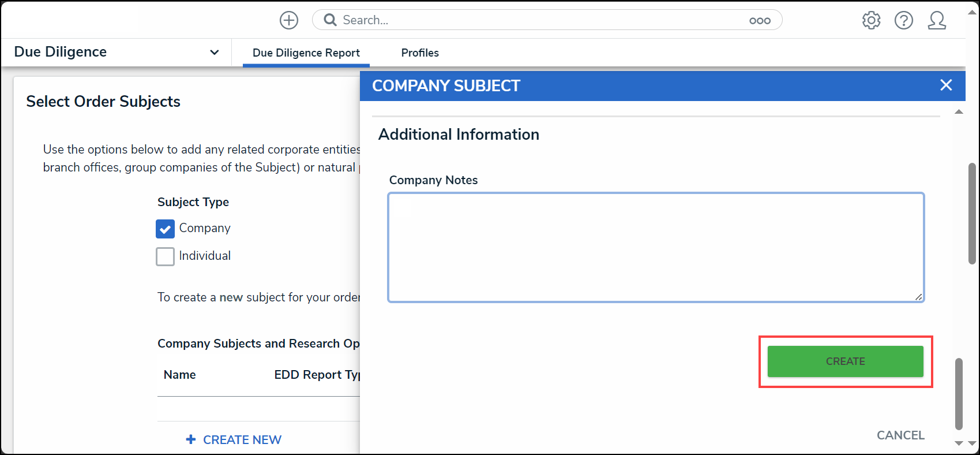Open the search options ellipsis icon

point(760,21)
